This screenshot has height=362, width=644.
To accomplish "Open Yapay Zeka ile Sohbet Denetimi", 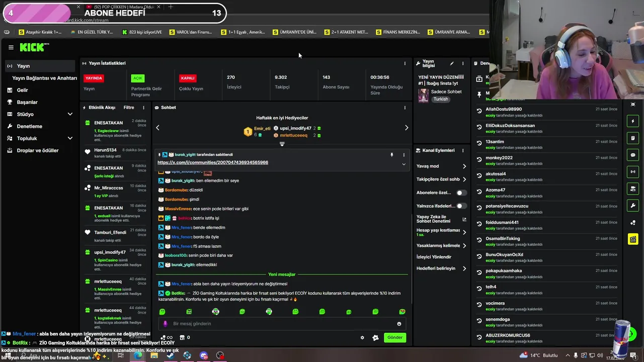I will coord(441,219).
